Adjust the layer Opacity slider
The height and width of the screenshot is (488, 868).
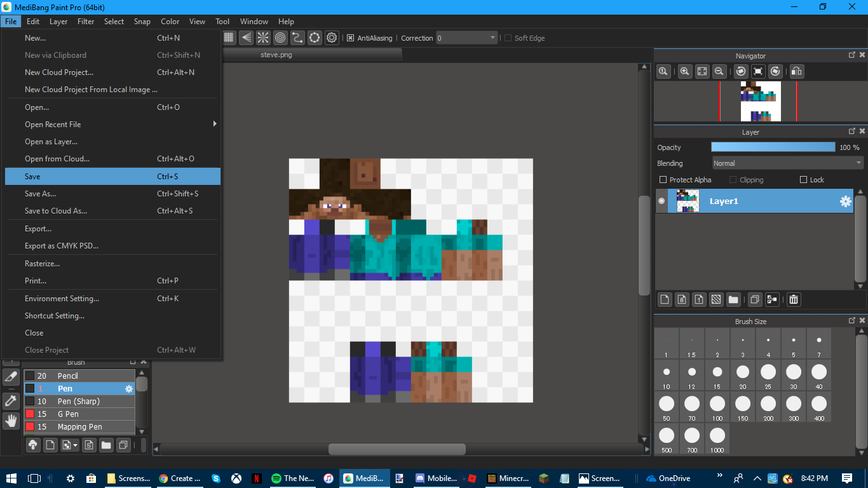pos(773,147)
